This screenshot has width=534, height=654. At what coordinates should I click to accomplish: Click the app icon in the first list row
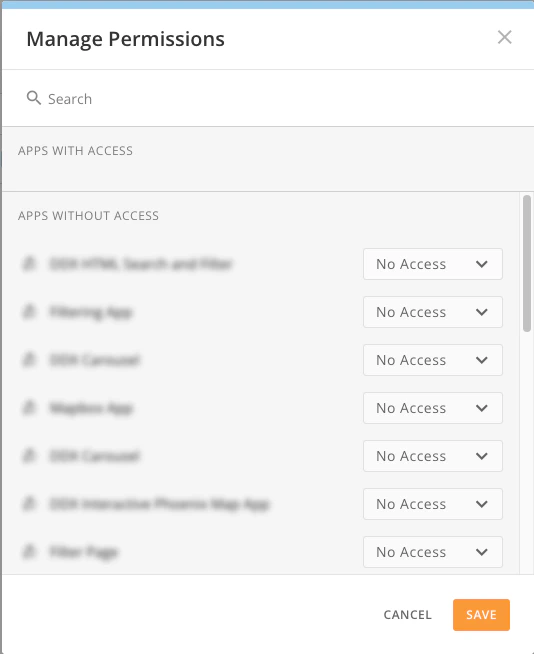[x=29, y=264]
